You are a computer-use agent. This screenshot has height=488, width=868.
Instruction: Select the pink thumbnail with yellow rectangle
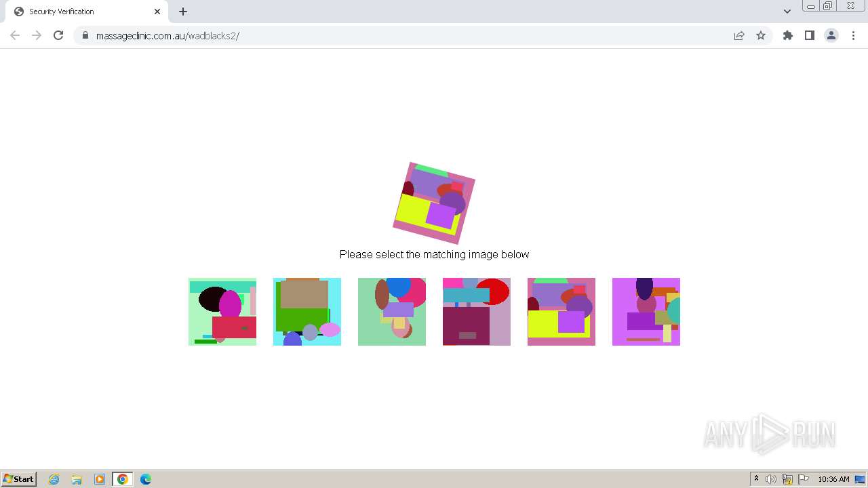(x=561, y=312)
